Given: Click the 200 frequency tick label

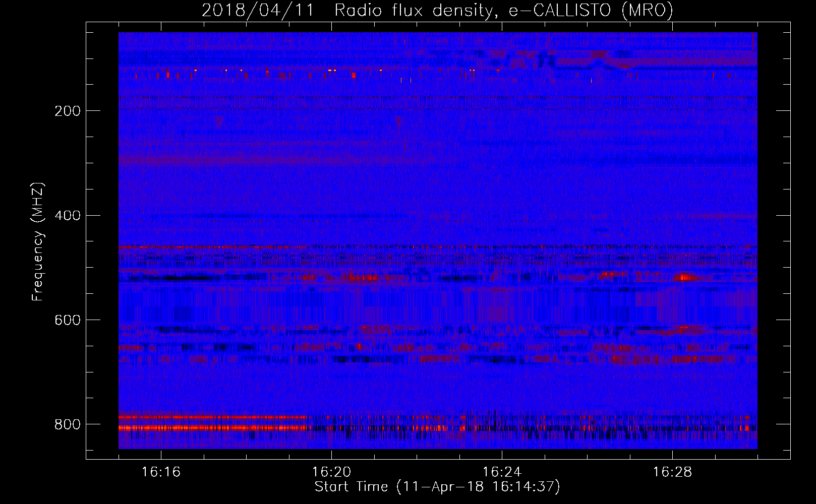Looking at the screenshot, I should pyautogui.click(x=68, y=111).
